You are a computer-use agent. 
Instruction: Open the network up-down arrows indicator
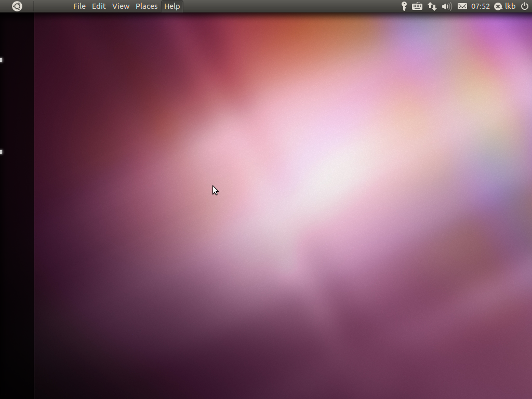pos(432,6)
